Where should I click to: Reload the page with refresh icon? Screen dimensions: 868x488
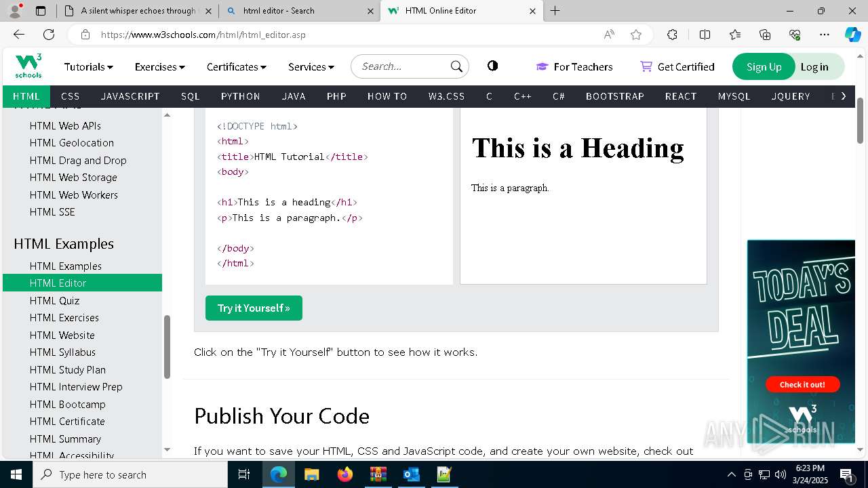49,35
